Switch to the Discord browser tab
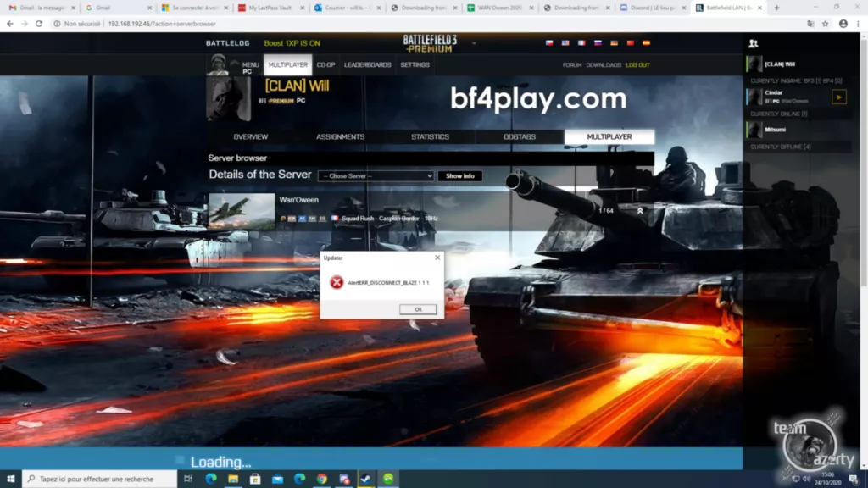The width and height of the screenshot is (868, 488). [x=652, y=8]
